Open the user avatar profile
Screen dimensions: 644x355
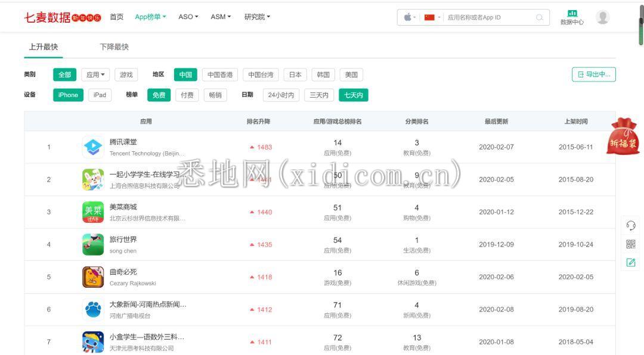click(602, 17)
